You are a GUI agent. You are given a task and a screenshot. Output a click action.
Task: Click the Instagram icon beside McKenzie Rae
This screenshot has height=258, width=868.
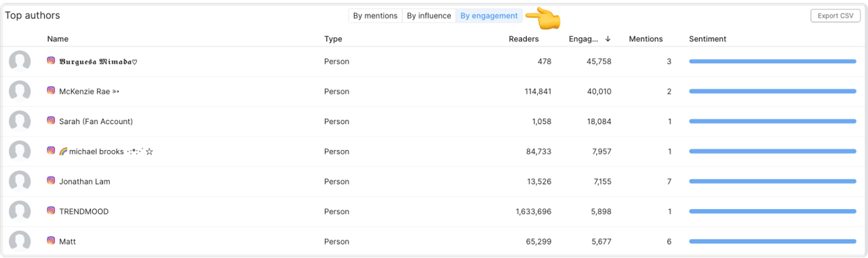[x=51, y=91]
